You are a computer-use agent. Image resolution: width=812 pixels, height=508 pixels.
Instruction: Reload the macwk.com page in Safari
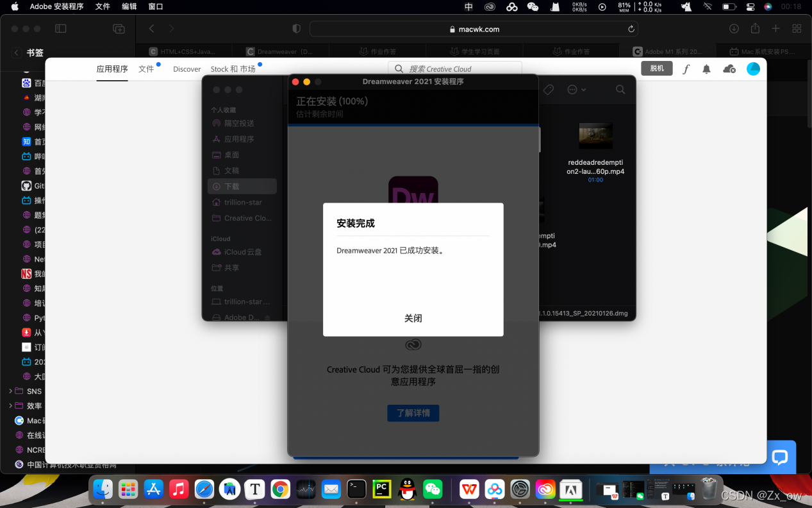[x=631, y=29]
